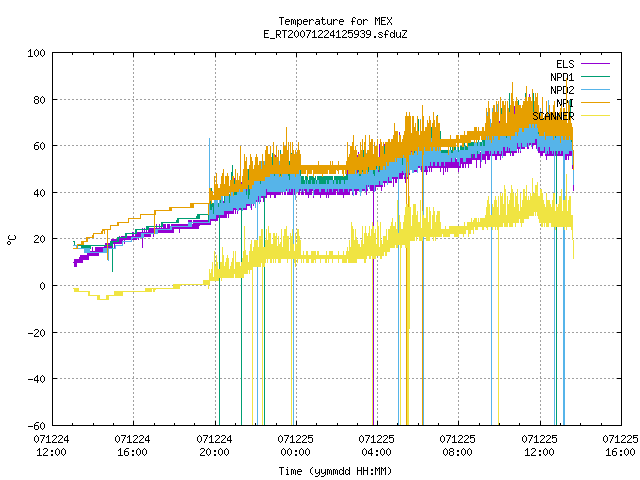The image size is (640, 480).
Task: Click the x-axis label 071225 16:00
Action: (x=620, y=446)
